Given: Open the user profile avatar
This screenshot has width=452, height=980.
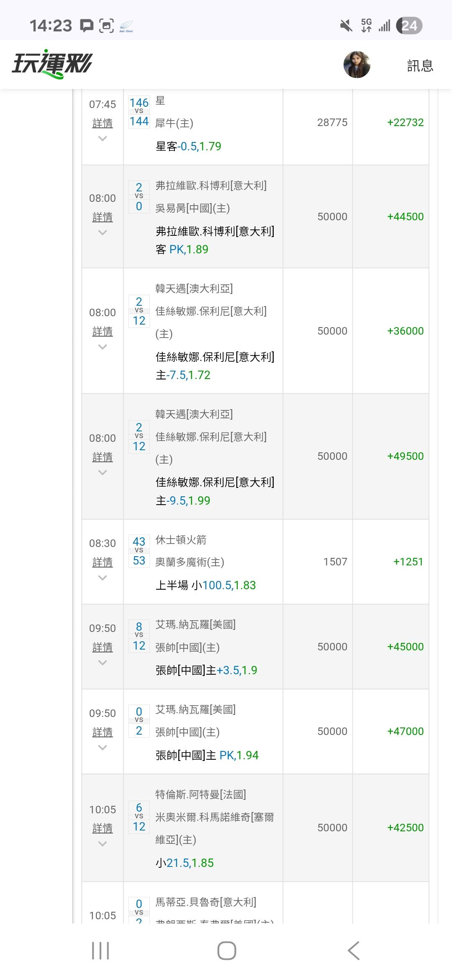Looking at the screenshot, I should (x=357, y=64).
